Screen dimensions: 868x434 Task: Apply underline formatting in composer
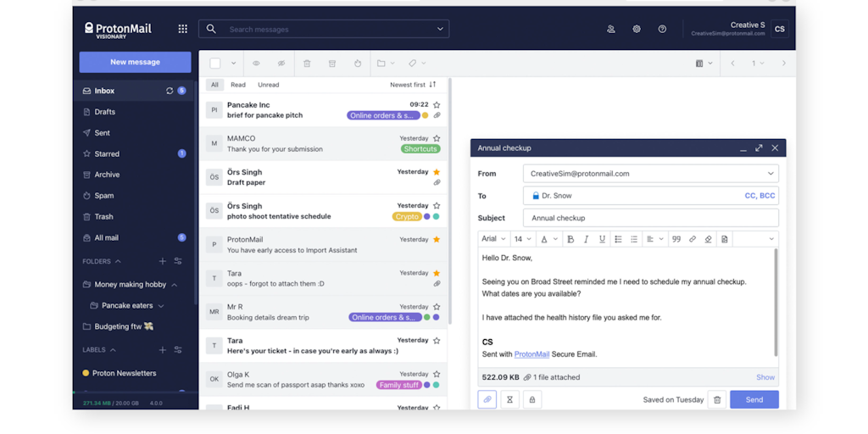tap(602, 239)
